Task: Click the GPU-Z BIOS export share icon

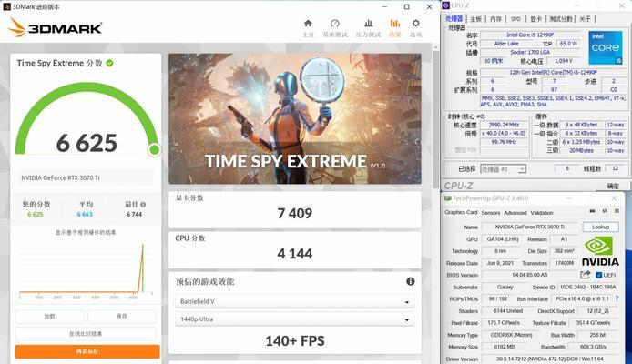Action: [586, 275]
